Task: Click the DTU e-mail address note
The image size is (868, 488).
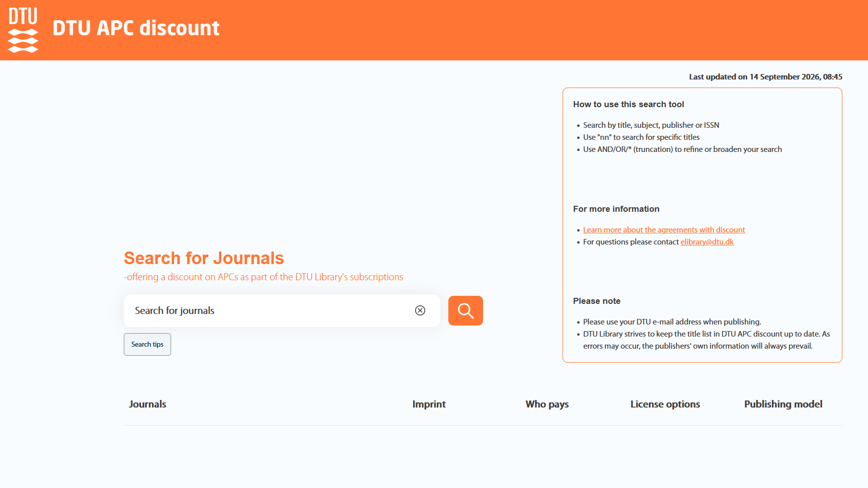Action: (x=672, y=321)
